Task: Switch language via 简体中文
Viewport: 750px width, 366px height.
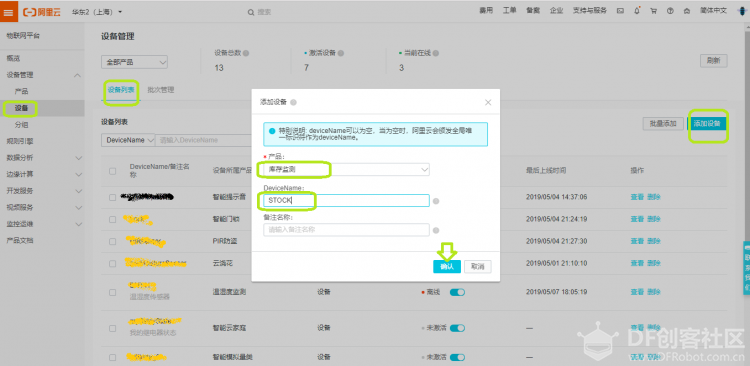Action: point(713,11)
